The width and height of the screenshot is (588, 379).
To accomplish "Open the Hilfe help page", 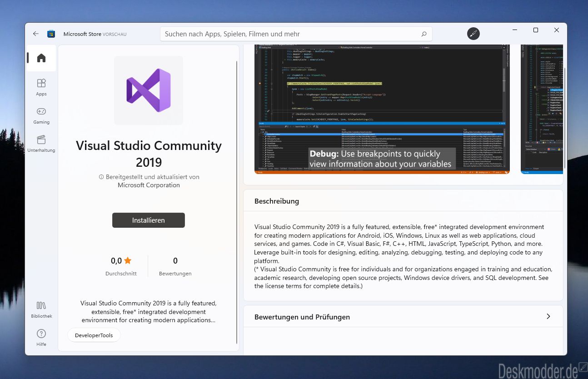I will click(41, 337).
